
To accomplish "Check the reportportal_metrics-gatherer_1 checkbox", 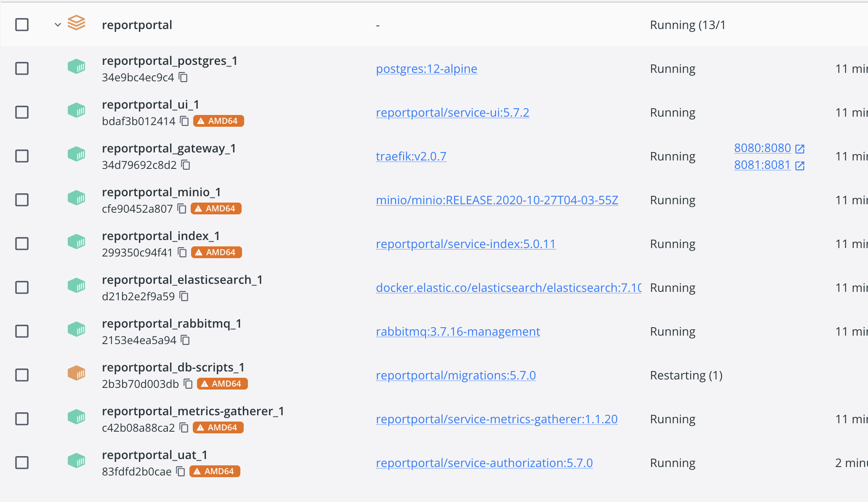I will pos(21,419).
